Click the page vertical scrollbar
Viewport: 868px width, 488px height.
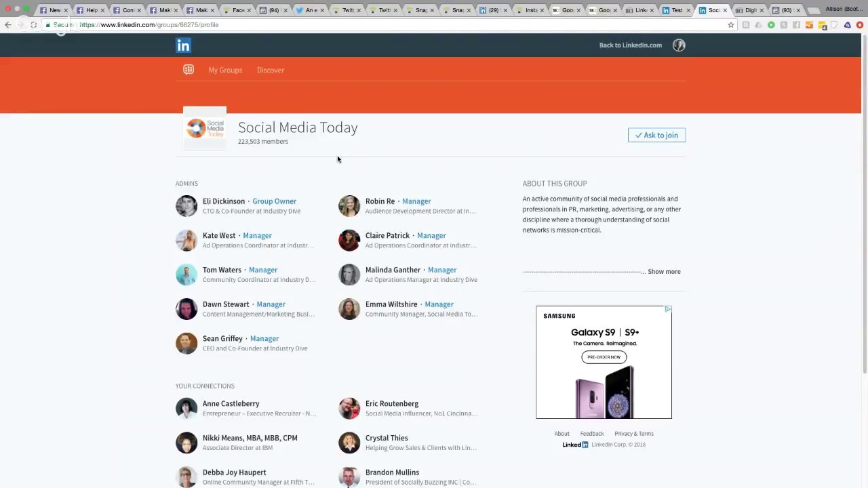pos(864,203)
